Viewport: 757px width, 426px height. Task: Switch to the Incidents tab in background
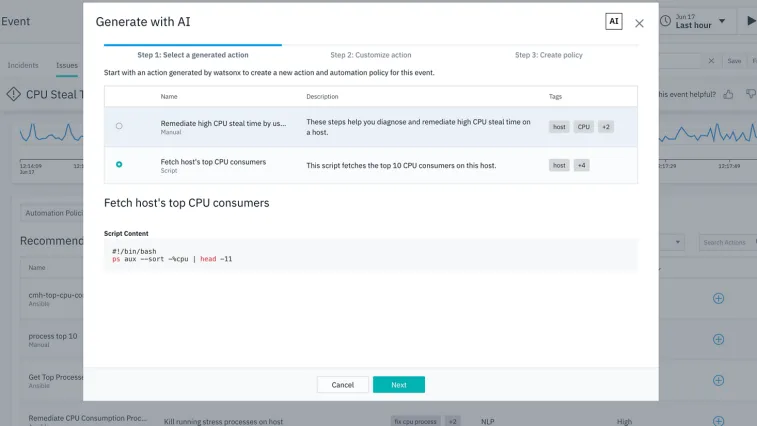point(23,65)
